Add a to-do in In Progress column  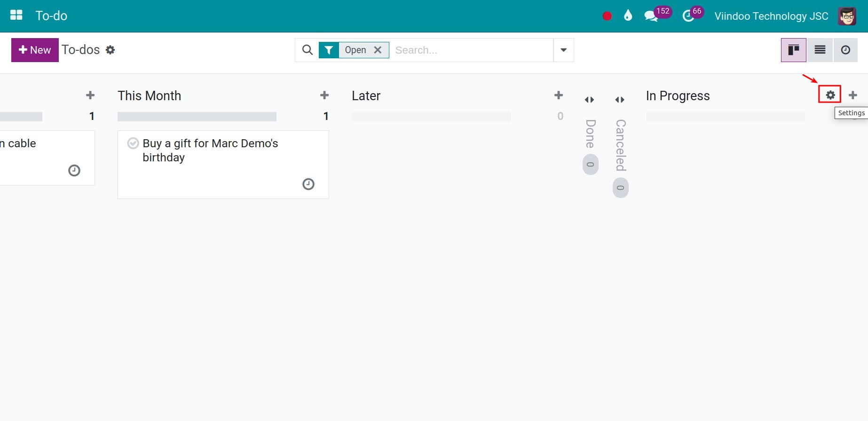pos(853,95)
